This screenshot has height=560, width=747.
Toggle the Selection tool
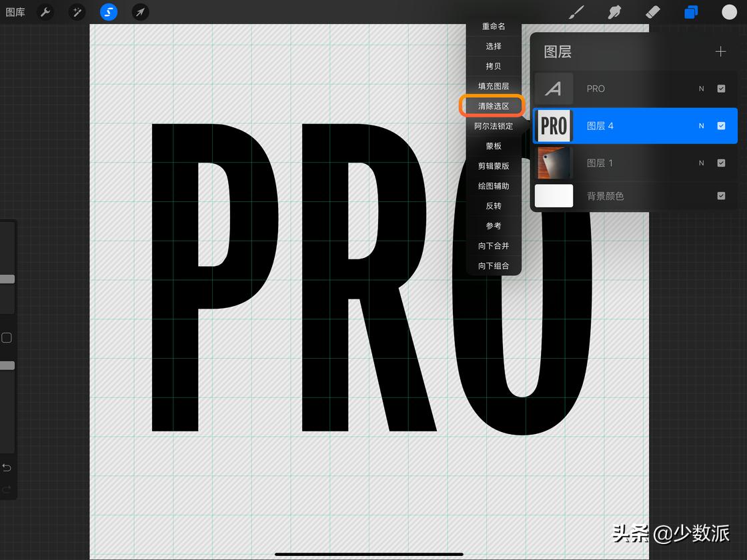[x=109, y=12]
